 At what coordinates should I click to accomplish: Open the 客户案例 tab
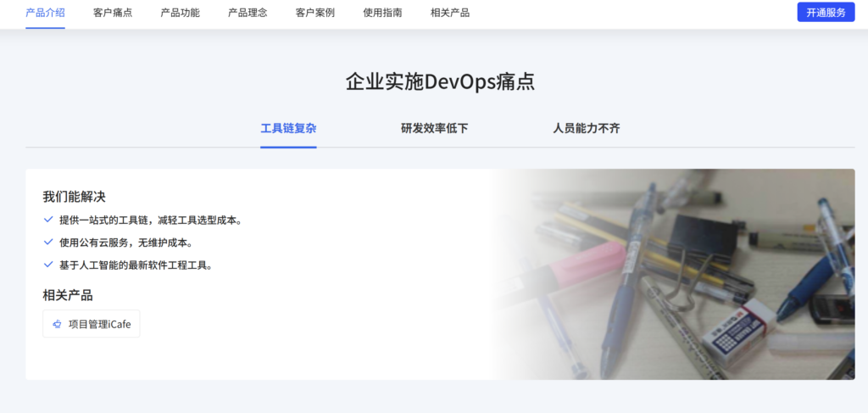[315, 13]
